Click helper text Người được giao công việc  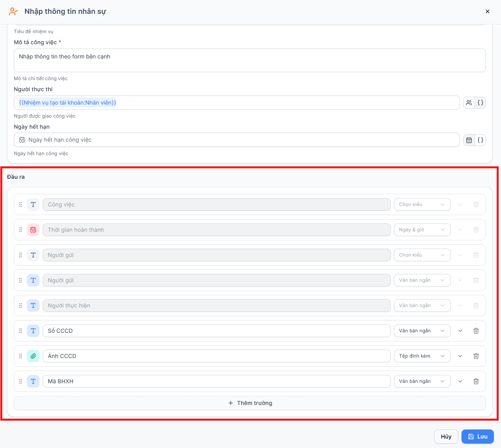coord(45,116)
